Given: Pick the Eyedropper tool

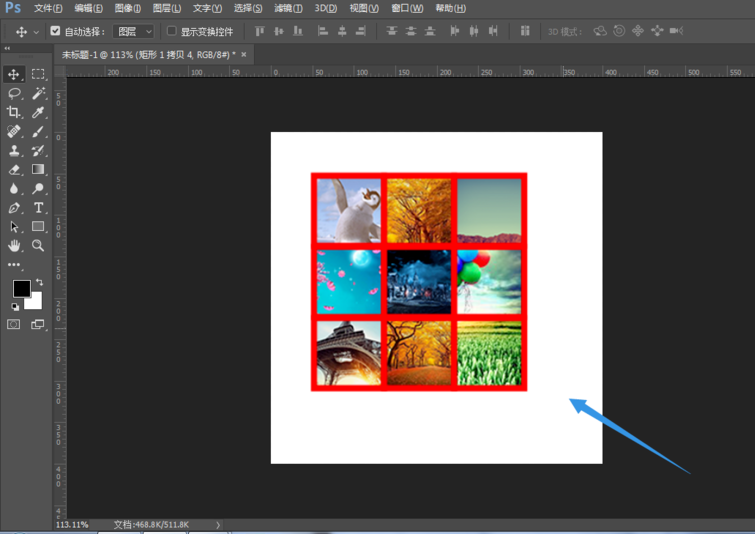Looking at the screenshot, I should coord(38,113).
